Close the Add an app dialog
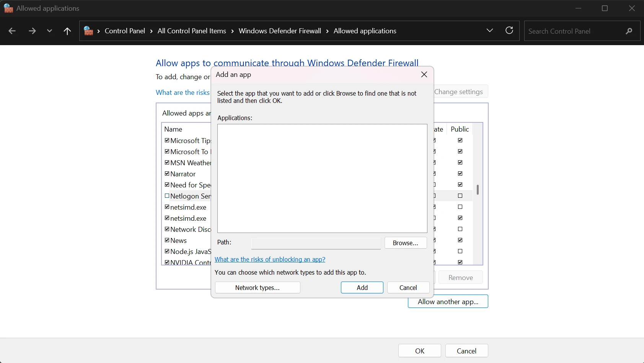 pyautogui.click(x=424, y=75)
